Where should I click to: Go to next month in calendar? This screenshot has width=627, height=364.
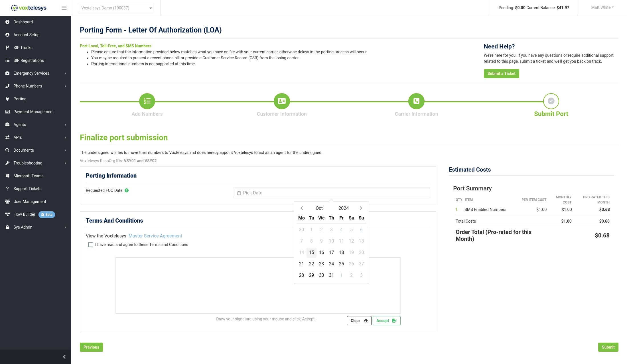tap(361, 208)
